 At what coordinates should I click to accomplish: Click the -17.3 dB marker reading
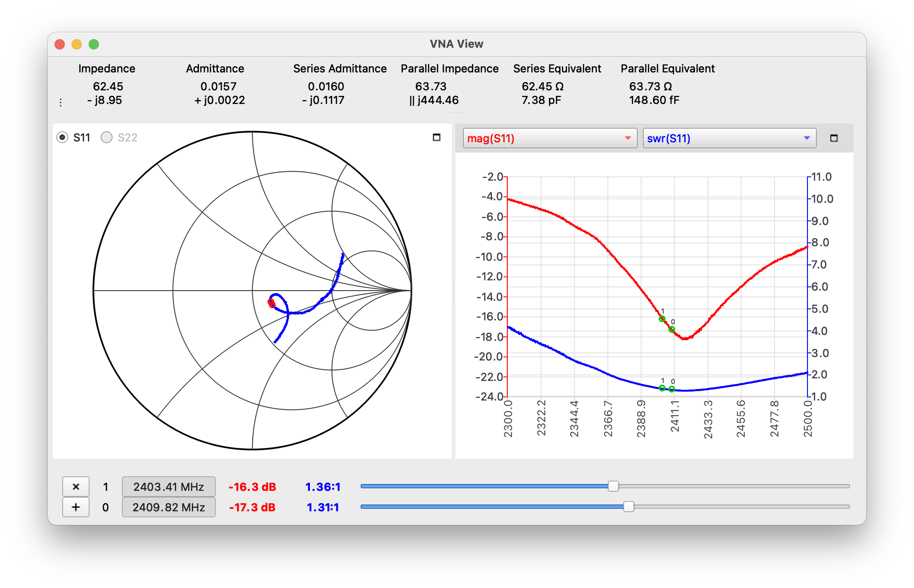click(252, 507)
